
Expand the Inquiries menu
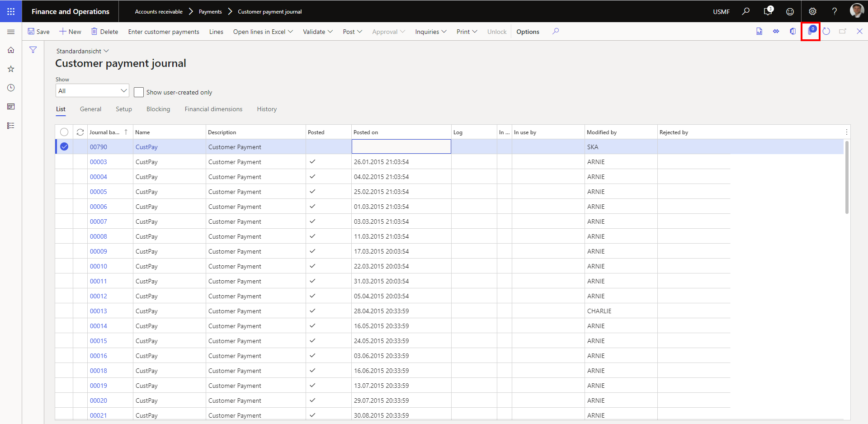click(x=431, y=32)
